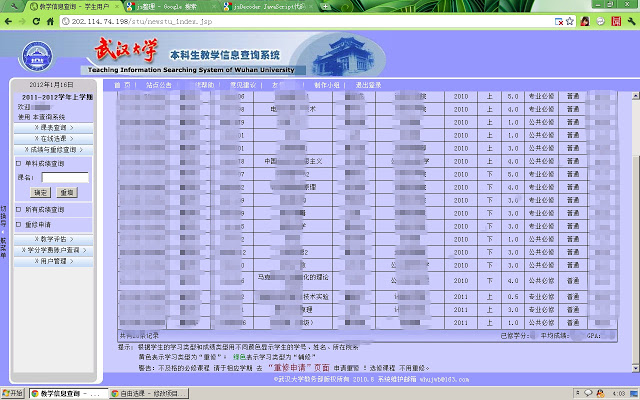640x400 pixels.
Task: Open 站点公告 in the top navigation
Action: coord(160,86)
